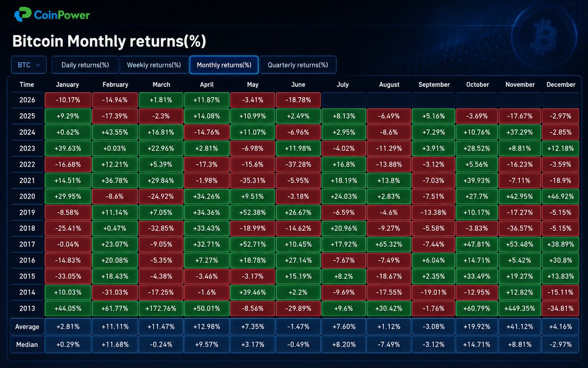The image size is (588, 368).
Task: Click the -37.28% cell for June 2022
Action: 298,165
